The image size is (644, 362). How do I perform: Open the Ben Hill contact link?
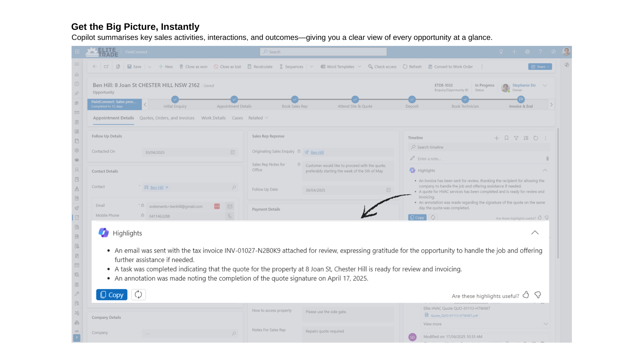157,187
